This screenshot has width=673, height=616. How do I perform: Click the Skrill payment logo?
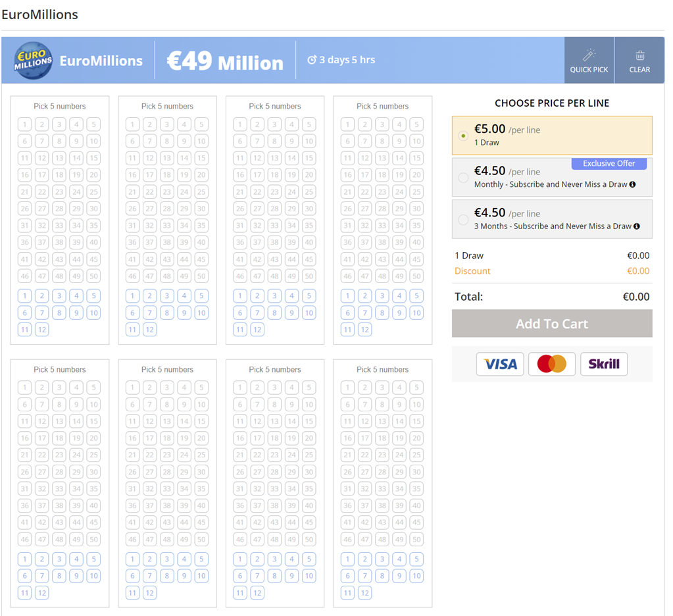click(x=604, y=364)
